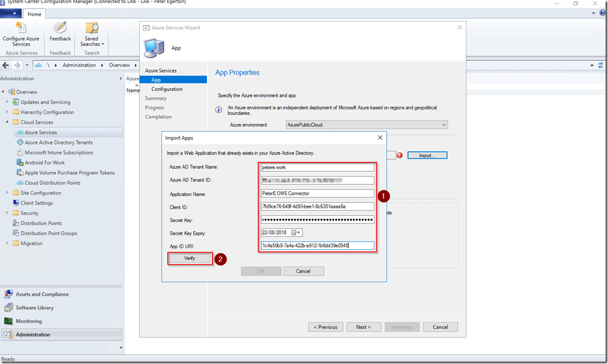Click the Client ID text field
The image size is (608, 364).
point(318,206)
